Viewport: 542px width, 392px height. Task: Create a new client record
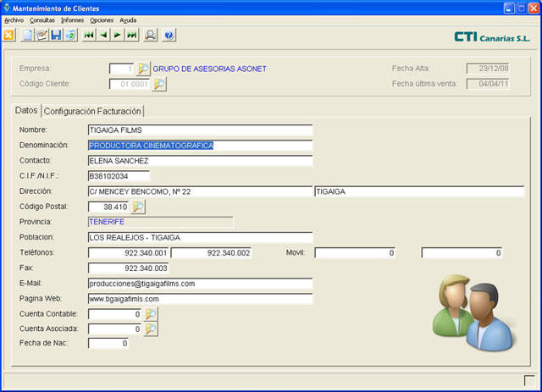[x=28, y=35]
